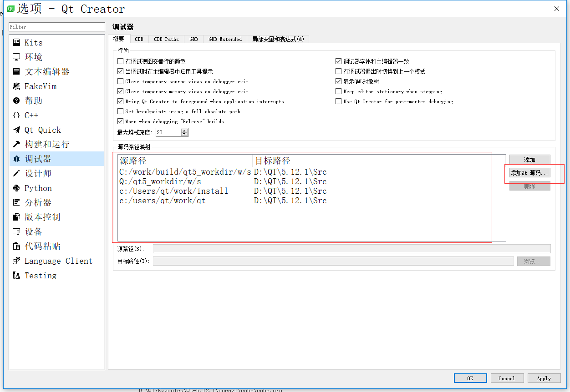
Task: Enable 在调试器退出时切换到上一个模式 checkbox
Action: pyautogui.click(x=338, y=71)
